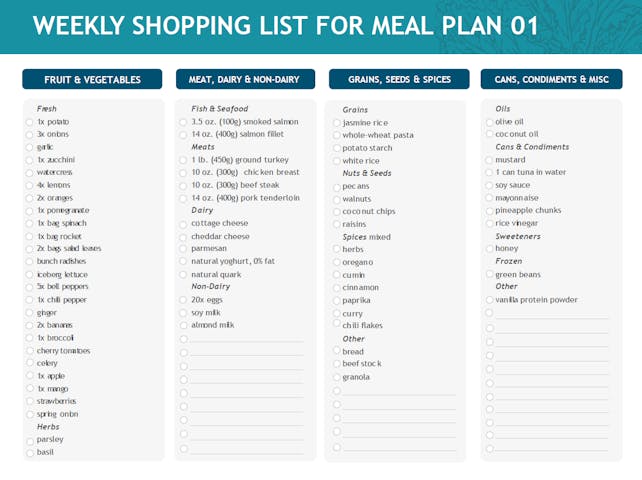Click the Cans, Condiments & Misc header
Screen dimensions: 642x480
pyautogui.click(x=551, y=79)
